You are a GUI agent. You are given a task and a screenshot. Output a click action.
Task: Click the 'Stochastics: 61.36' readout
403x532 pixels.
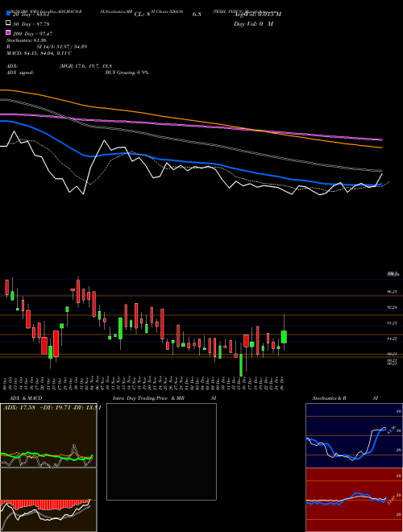(27, 40)
